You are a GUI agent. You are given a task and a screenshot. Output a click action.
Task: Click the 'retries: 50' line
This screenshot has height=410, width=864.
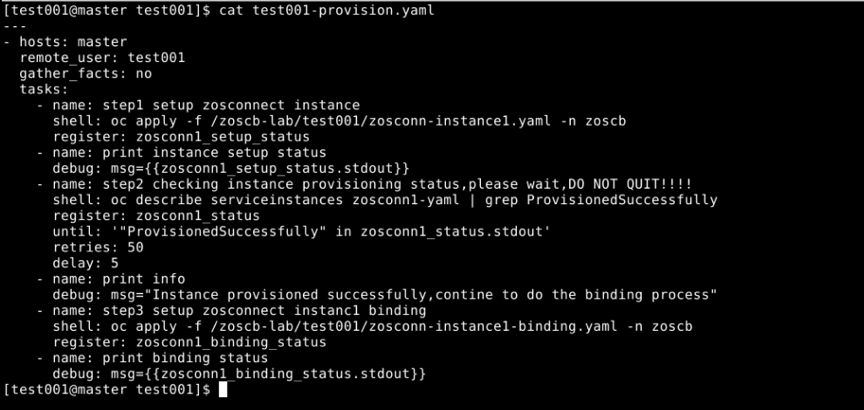click(98, 247)
